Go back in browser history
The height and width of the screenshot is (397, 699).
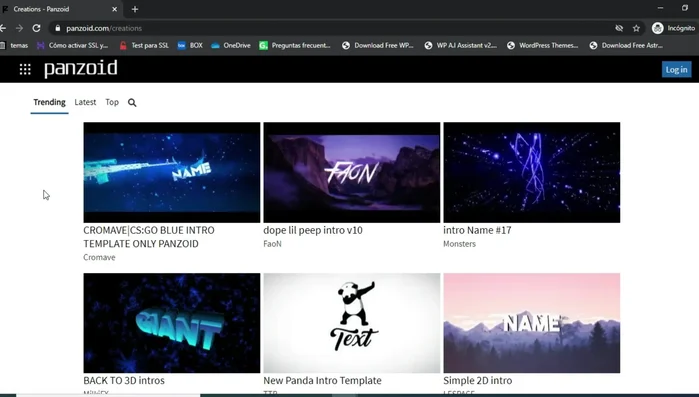pyautogui.click(x=3, y=28)
